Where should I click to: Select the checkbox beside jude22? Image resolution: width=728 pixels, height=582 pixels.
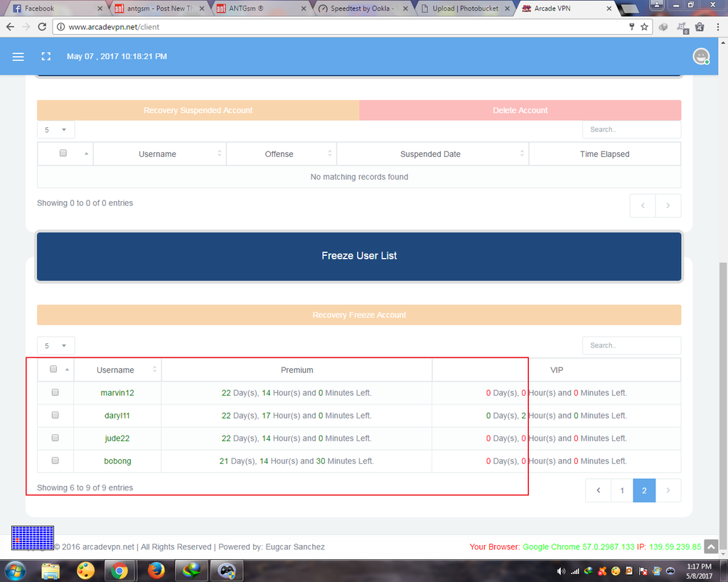pyautogui.click(x=55, y=438)
